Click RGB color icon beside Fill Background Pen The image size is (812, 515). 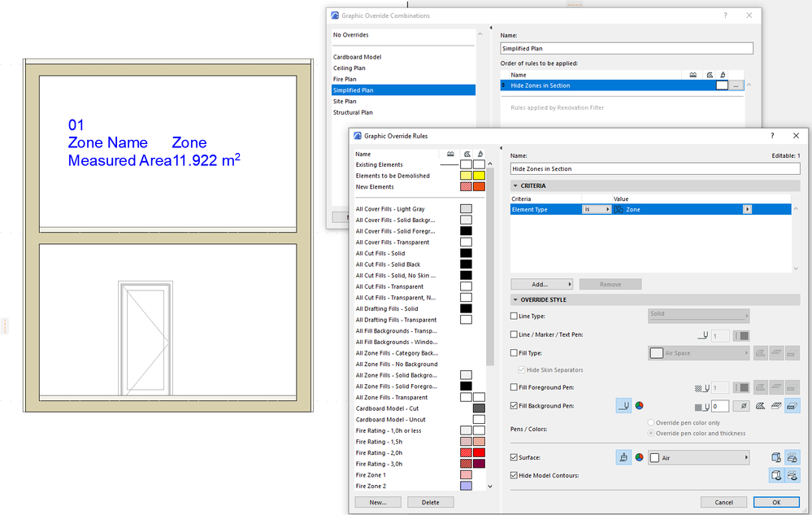(640, 406)
